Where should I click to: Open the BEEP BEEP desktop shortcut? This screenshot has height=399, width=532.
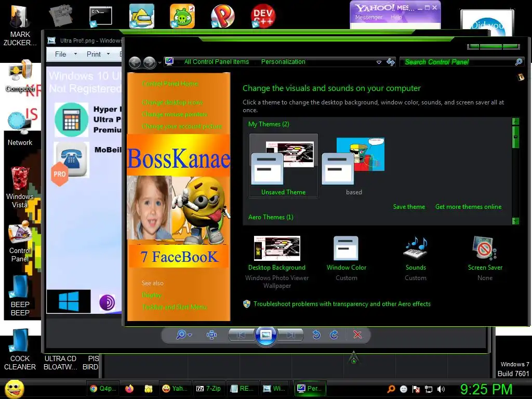[x=20, y=295]
